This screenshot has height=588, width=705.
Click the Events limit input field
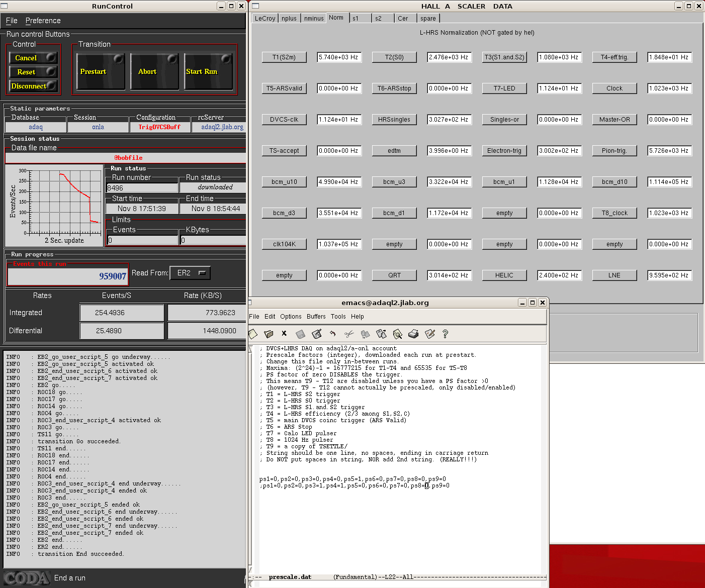click(143, 240)
